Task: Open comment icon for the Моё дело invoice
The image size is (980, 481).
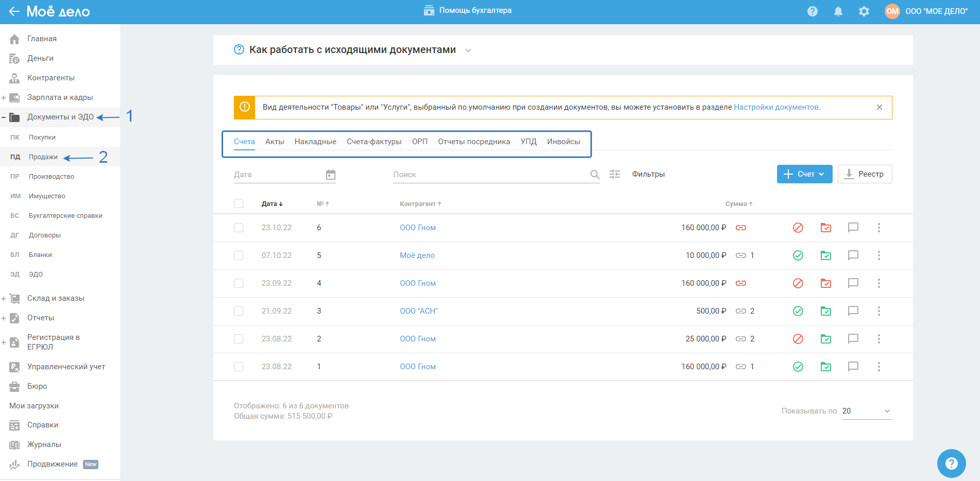Action: click(x=853, y=255)
